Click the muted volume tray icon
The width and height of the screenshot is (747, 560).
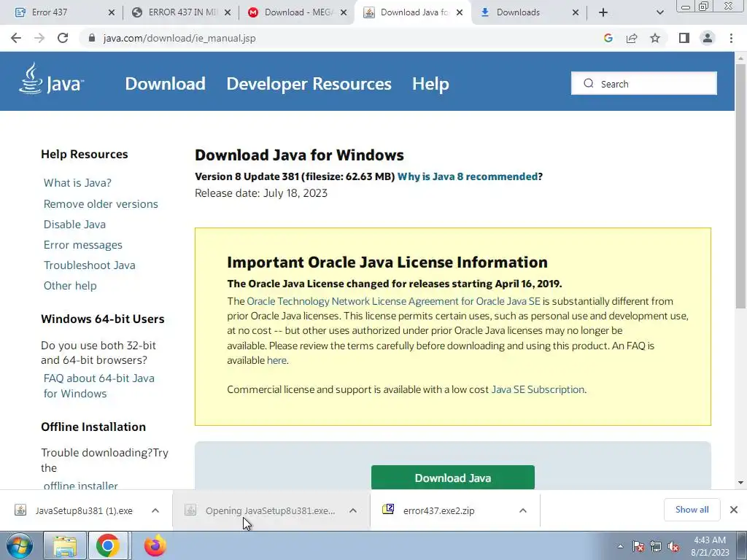[673, 546]
